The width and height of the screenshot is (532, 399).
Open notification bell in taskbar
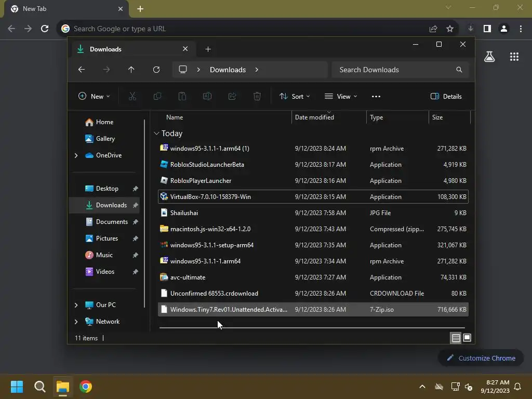518,387
